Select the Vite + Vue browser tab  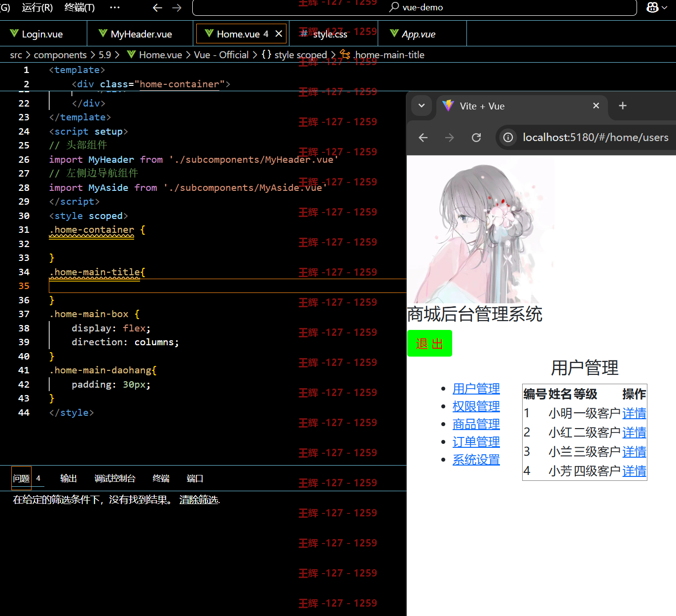[522, 106]
